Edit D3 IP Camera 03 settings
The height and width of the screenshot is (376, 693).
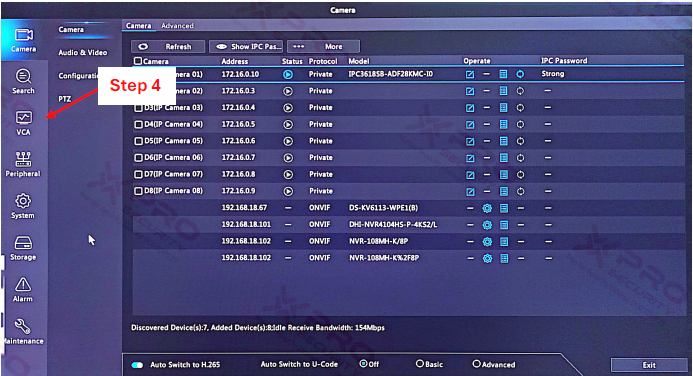pyautogui.click(x=470, y=108)
